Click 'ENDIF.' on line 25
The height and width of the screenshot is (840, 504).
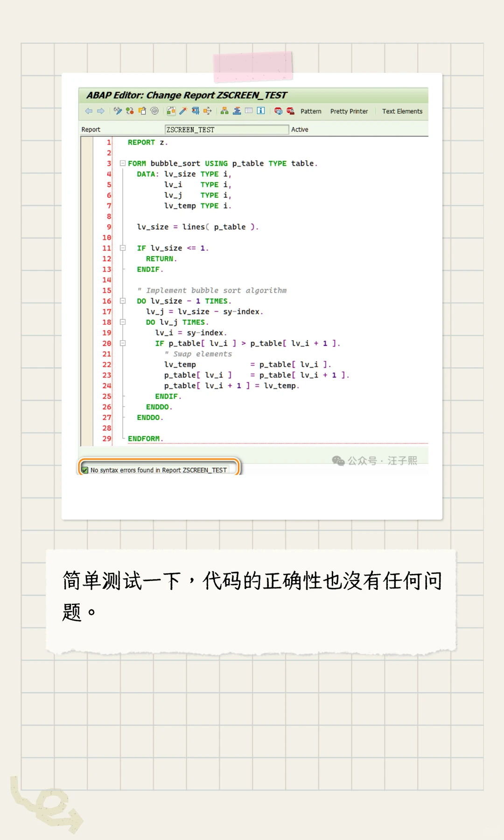coord(168,396)
